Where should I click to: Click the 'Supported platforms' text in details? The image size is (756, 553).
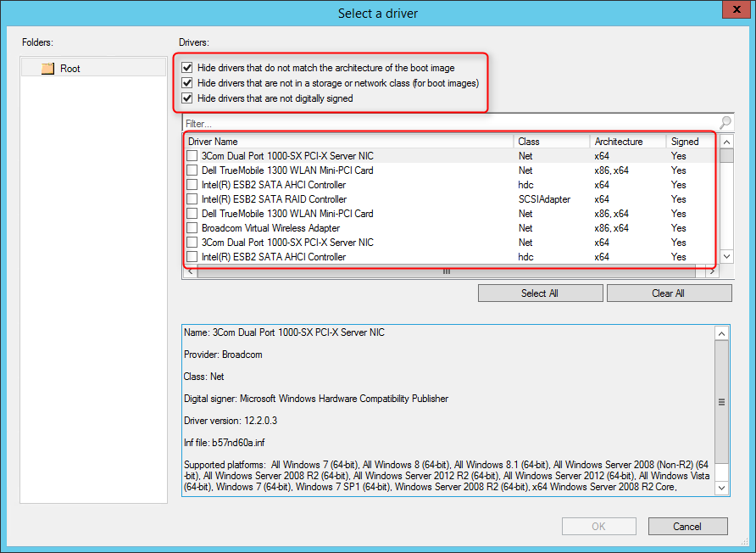[447, 476]
